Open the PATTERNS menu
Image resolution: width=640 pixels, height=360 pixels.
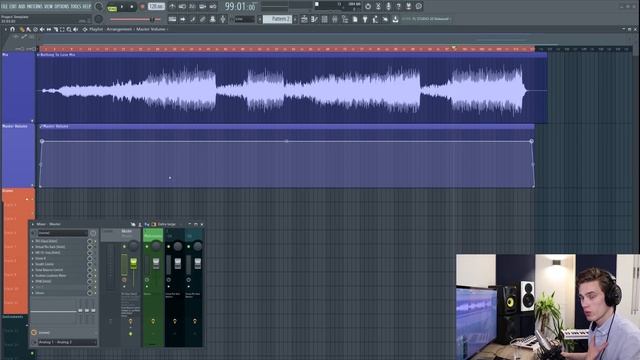click(34, 7)
